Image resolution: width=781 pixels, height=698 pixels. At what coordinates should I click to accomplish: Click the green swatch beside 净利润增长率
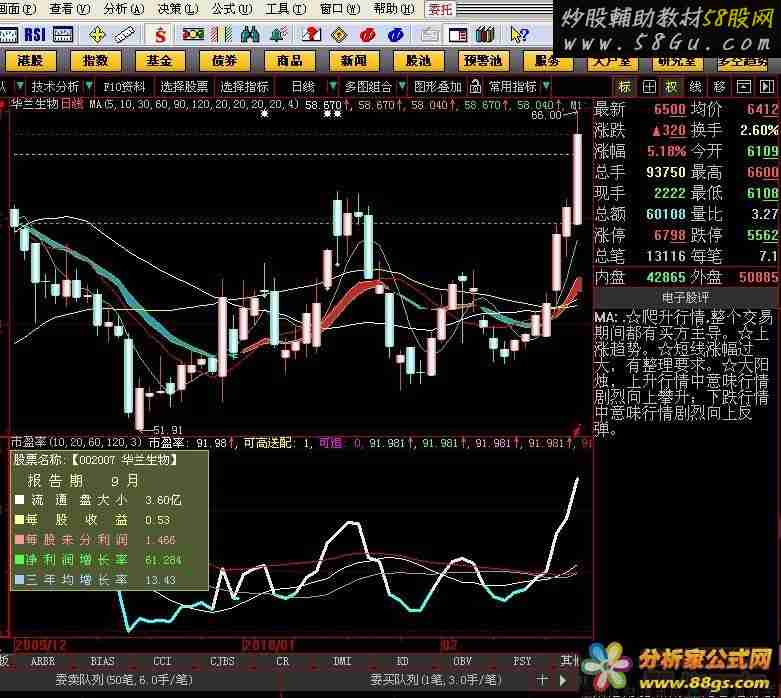pos(19,559)
